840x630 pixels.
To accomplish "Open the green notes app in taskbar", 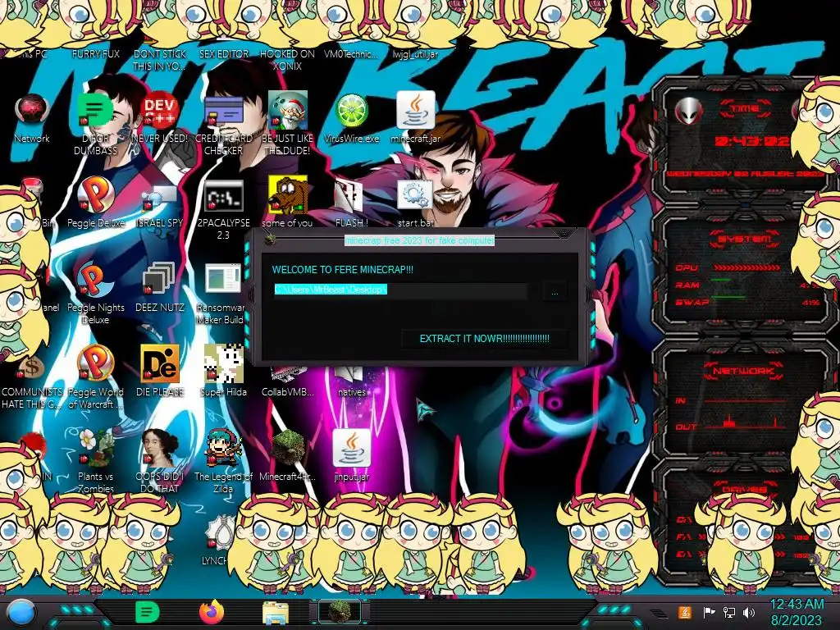I will pyautogui.click(x=148, y=612).
